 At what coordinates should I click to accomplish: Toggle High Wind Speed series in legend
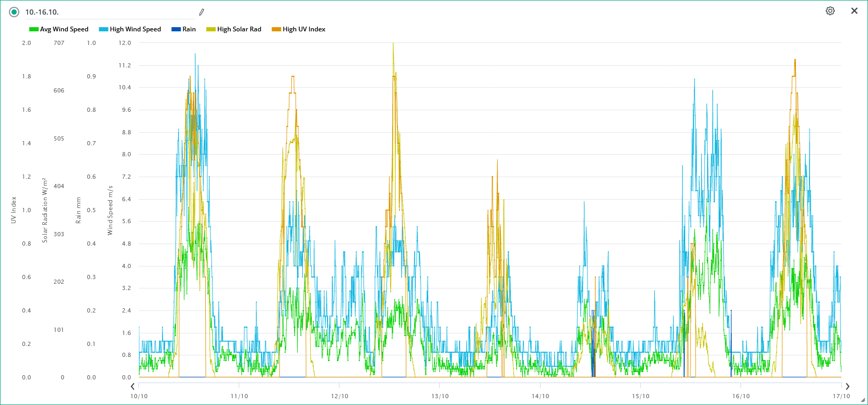click(x=135, y=29)
